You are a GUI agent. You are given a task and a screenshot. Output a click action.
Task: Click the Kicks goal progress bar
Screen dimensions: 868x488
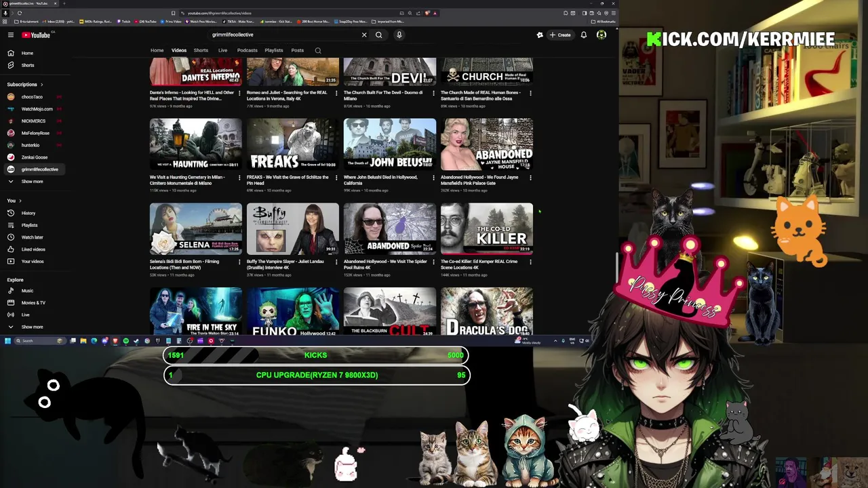point(316,355)
